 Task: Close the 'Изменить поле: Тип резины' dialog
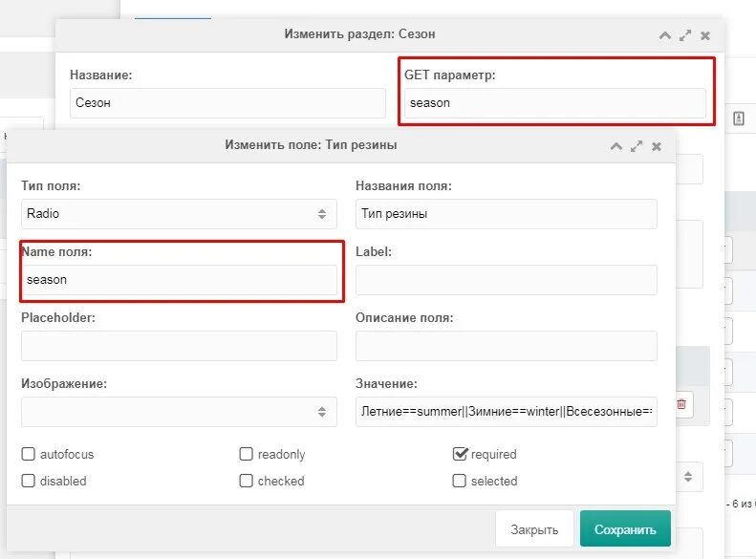coord(657,146)
